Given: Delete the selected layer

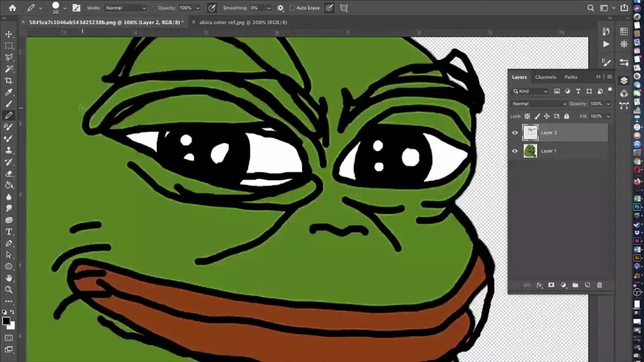Looking at the screenshot, I should pyautogui.click(x=599, y=285).
